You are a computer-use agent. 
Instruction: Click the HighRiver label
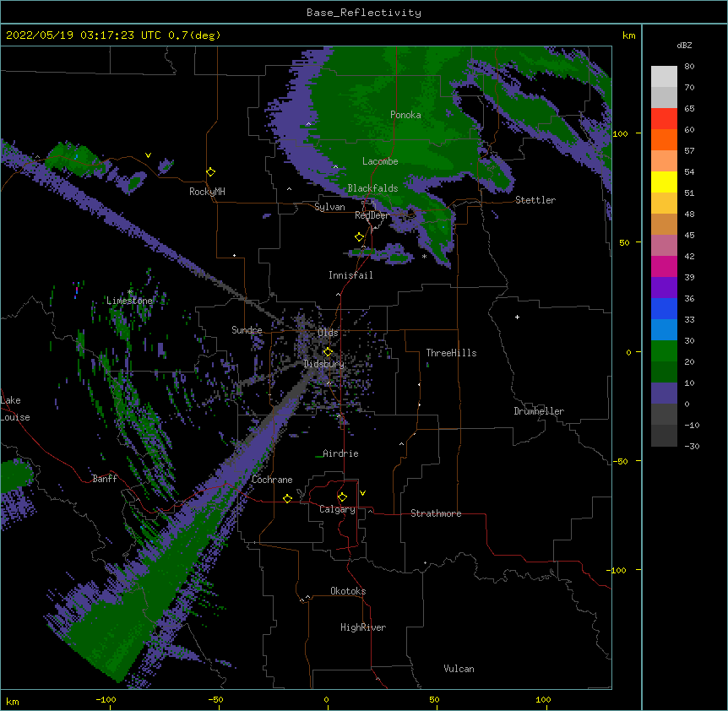tap(363, 627)
